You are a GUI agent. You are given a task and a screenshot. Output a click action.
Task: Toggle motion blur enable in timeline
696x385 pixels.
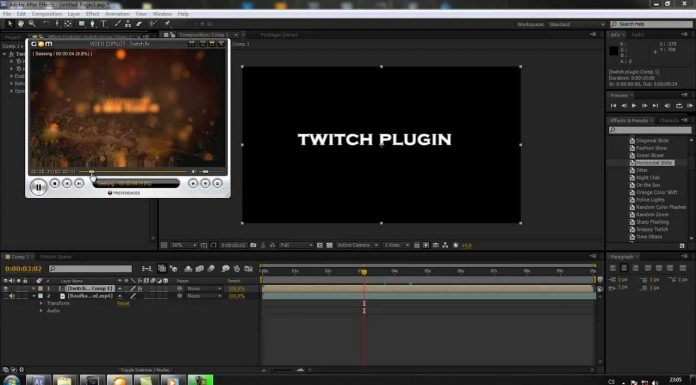[x=211, y=269]
